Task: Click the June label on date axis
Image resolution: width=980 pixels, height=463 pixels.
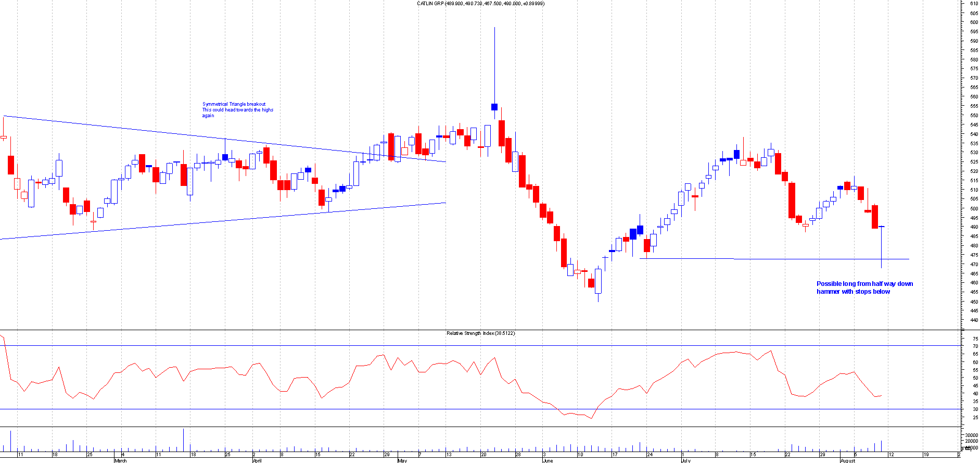Action: click(x=548, y=460)
